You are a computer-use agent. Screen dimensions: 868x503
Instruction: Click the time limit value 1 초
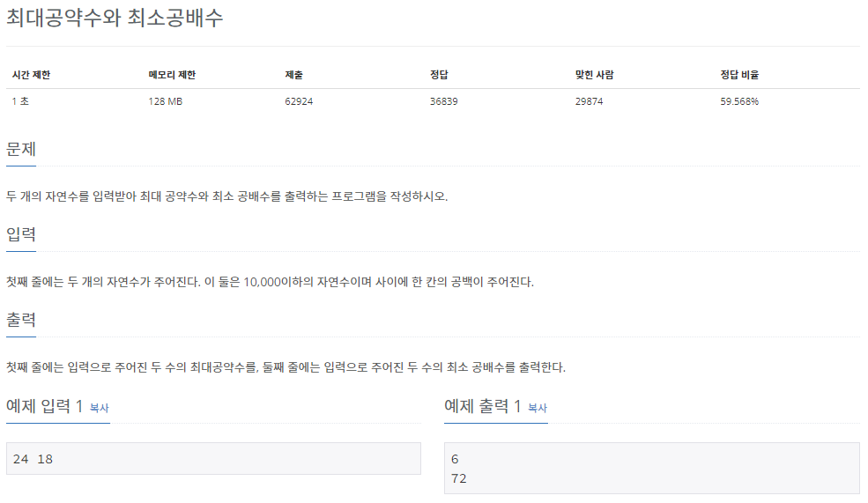(x=20, y=101)
